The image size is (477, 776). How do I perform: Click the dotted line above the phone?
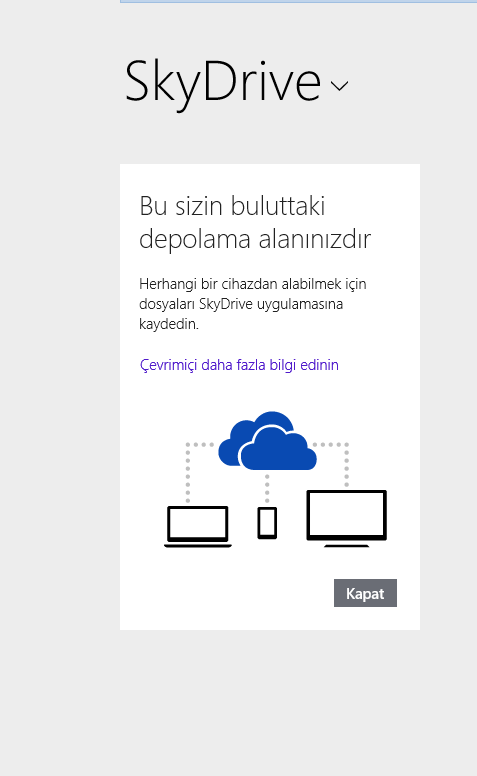point(267,488)
